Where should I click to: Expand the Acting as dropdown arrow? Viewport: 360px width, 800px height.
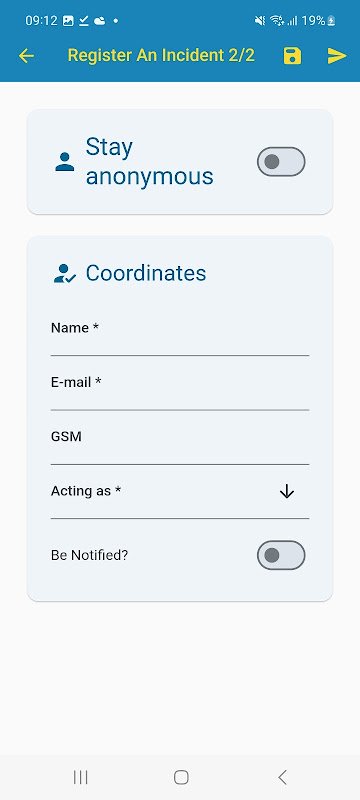tap(287, 491)
